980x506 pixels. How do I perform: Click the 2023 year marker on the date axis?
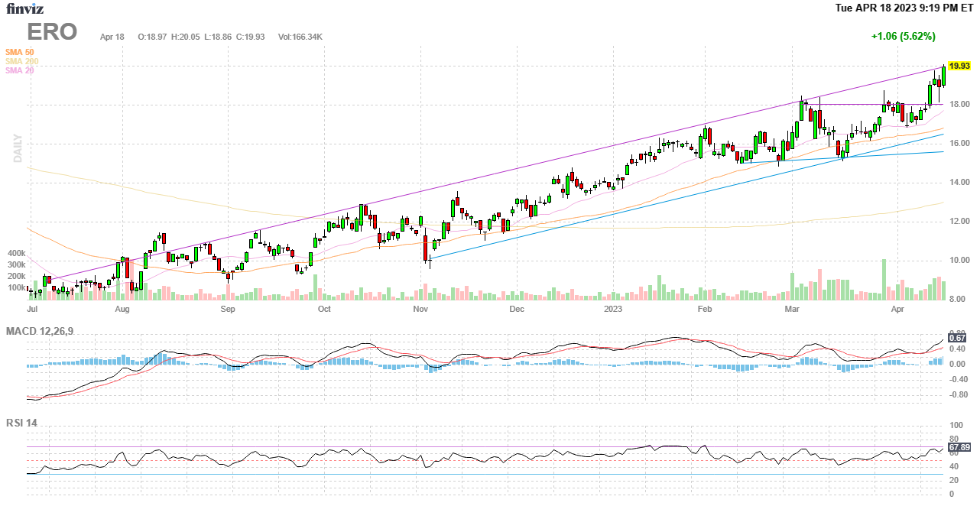tap(613, 310)
